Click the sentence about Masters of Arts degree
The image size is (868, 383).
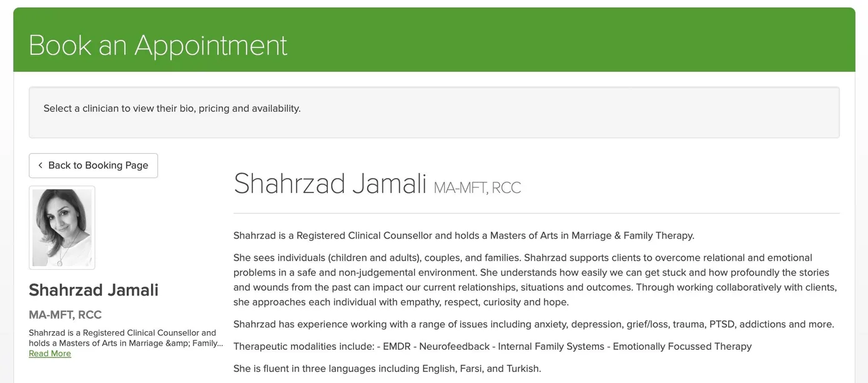click(463, 236)
